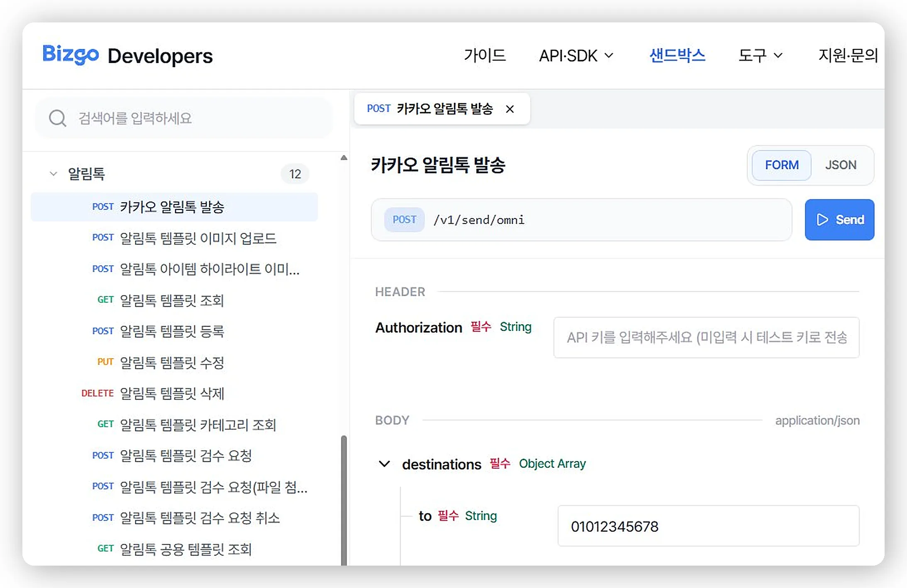Open the API·SDK dropdown menu
Viewport: 907px width, 588px height.
point(576,56)
